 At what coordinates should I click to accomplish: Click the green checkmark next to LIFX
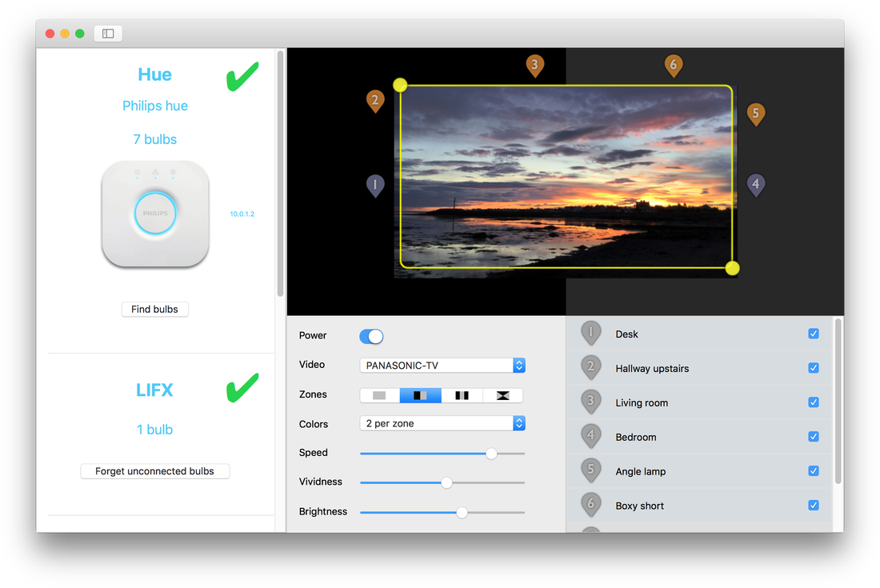(x=242, y=388)
